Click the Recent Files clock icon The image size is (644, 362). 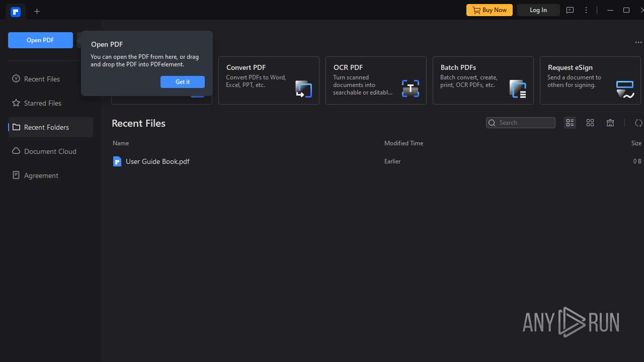16,79
